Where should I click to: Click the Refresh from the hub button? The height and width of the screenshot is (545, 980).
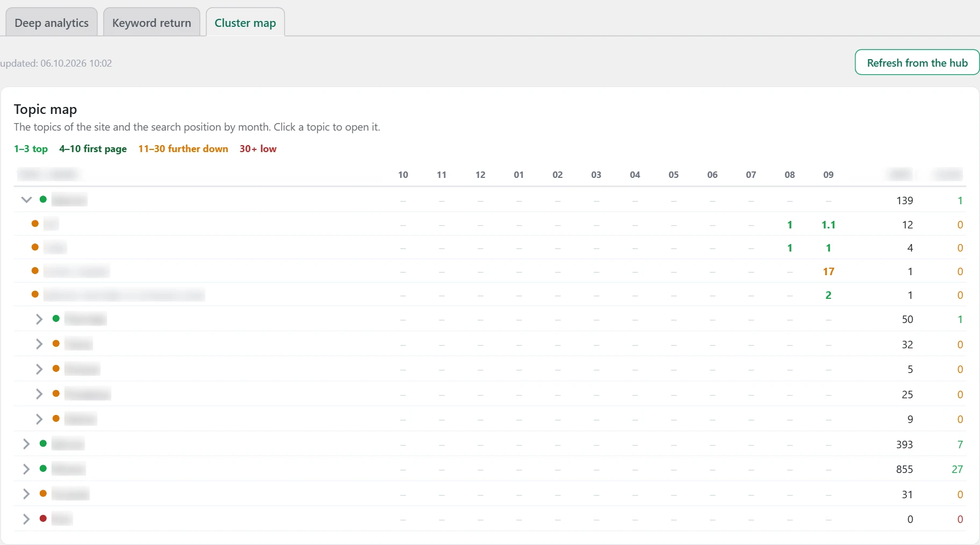(917, 62)
